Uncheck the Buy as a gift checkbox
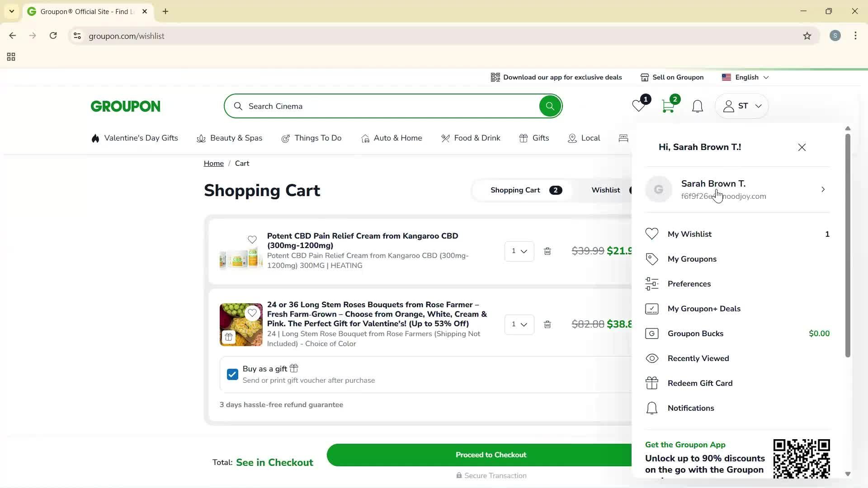This screenshot has width=868, height=488. point(232,374)
